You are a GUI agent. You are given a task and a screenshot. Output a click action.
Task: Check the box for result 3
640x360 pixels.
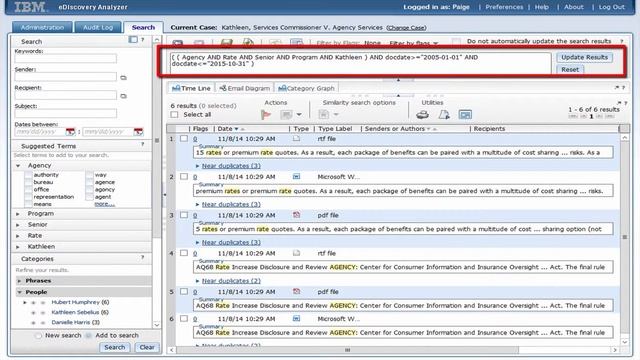pos(184,215)
